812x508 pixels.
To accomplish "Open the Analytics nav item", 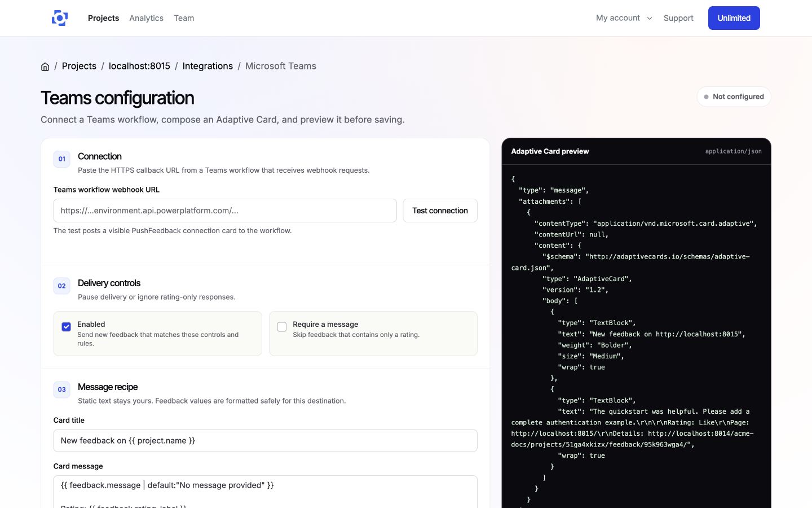I will point(146,18).
